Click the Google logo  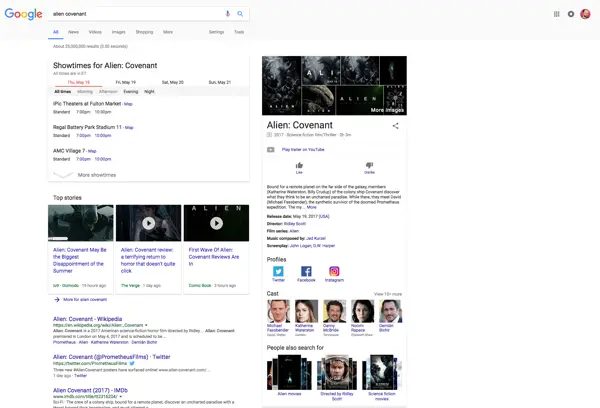click(x=23, y=14)
